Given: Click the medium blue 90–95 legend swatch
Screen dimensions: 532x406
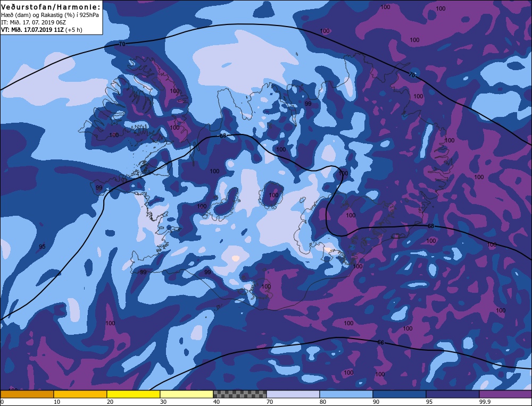Looking at the screenshot, I should point(400,394).
